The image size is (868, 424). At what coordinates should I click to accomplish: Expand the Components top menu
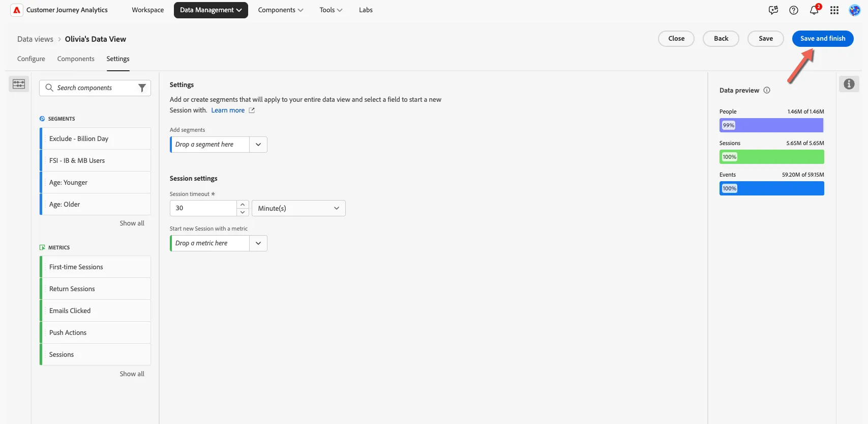(x=281, y=10)
